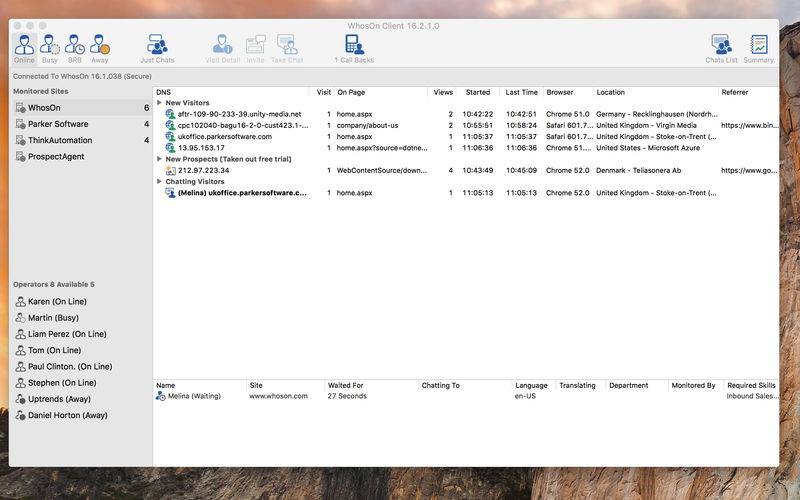Image resolution: width=800 pixels, height=500 pixels.
Task: Sort by Views column header
Action: [x=442, y=92]
